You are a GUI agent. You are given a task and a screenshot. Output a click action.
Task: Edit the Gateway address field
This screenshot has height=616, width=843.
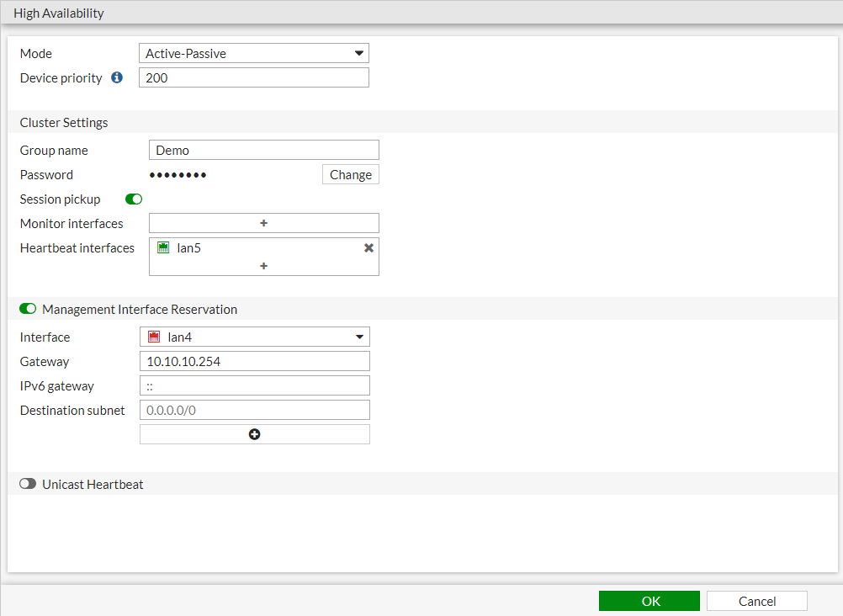coord(254,361)
